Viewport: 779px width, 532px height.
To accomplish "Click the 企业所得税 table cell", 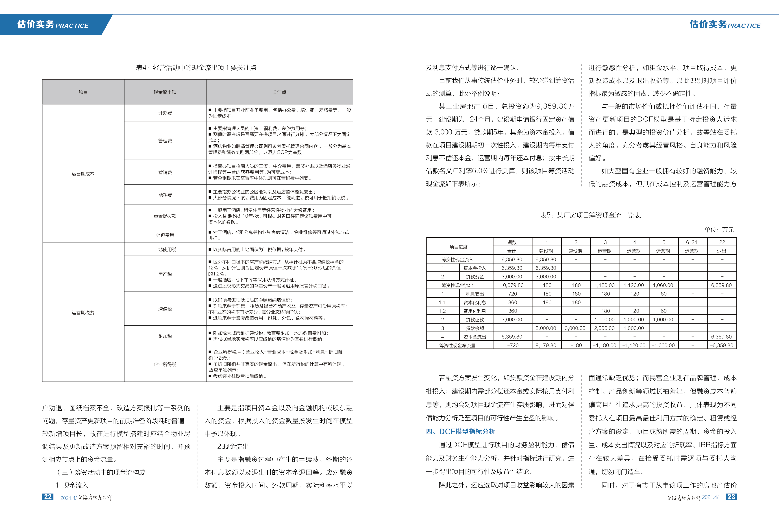I will coord(165,364).
